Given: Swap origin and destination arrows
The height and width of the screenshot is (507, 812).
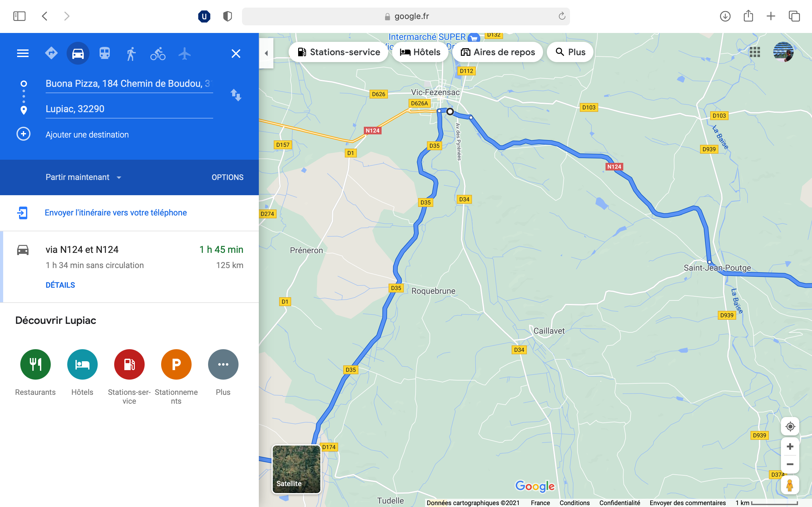Looking at the screenshot, I should pos(236,95).
